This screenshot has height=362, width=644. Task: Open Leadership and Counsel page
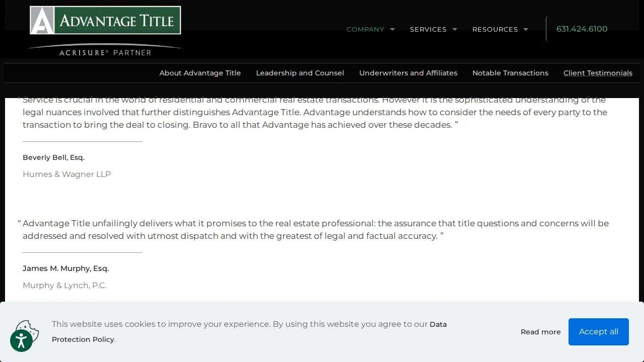pos(300,73)
